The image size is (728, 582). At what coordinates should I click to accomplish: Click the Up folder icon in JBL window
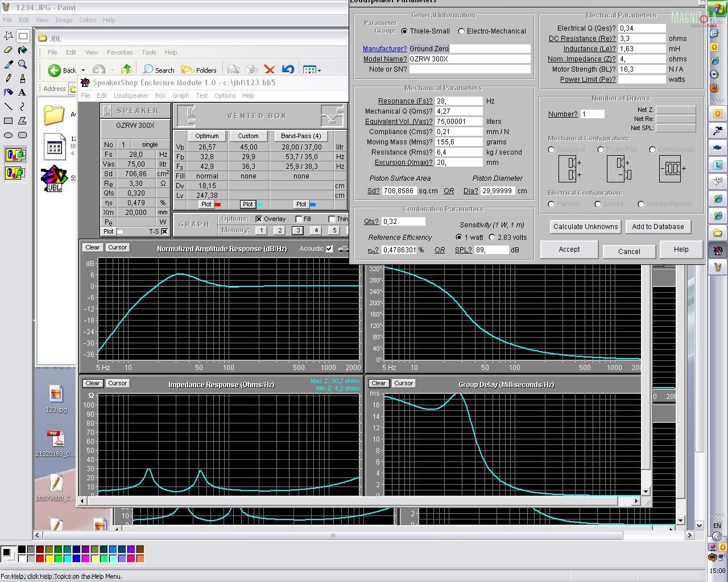click(126, 70)
